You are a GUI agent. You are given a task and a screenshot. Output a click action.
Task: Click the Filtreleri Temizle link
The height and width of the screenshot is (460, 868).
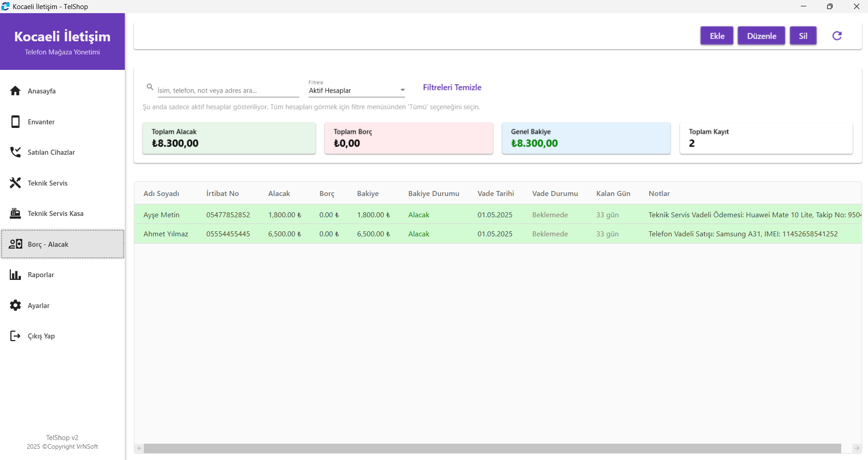(x=452, y=88)
